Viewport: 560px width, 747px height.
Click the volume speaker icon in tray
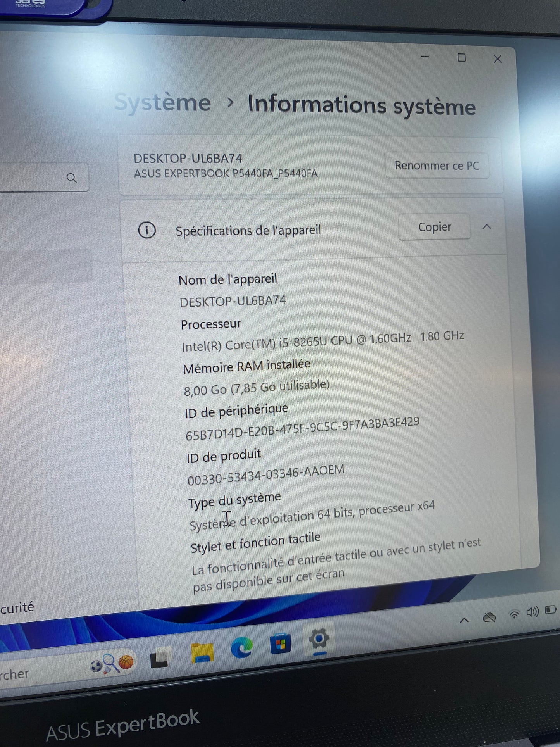coord(532,612)
